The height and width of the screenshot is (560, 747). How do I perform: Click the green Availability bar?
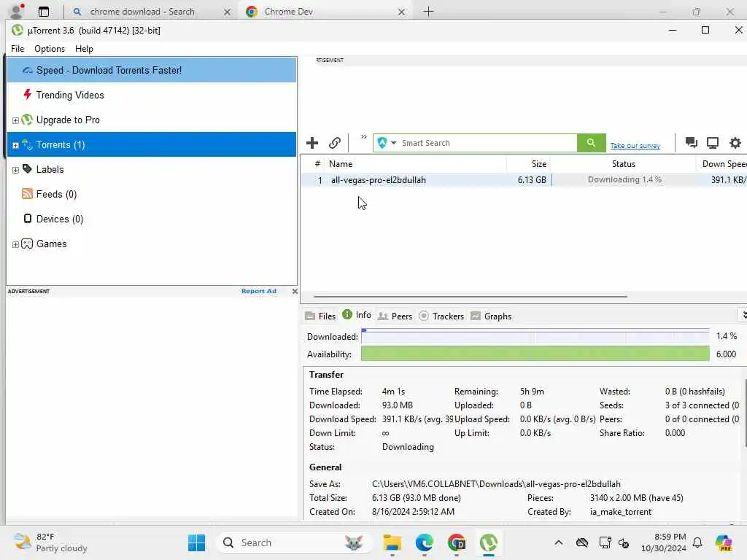[x=535, y=354]
